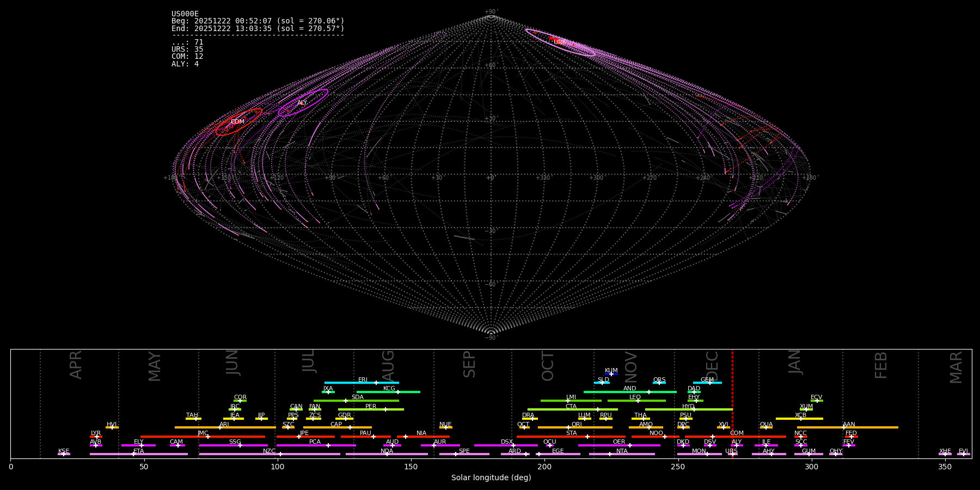Click the 'Beg: 20251222 00:52:07' line
Screen dimensions: 980x490
(x=258, y=21)
